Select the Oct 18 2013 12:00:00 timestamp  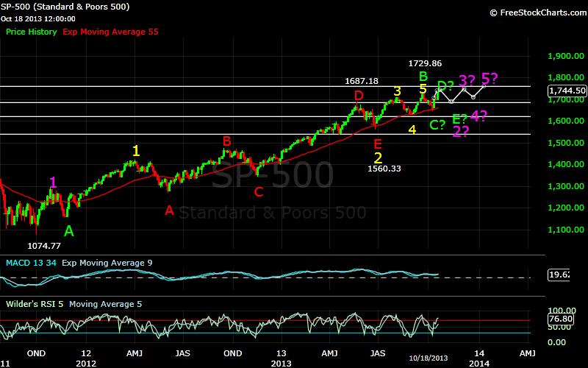click(x=38, y=19)
